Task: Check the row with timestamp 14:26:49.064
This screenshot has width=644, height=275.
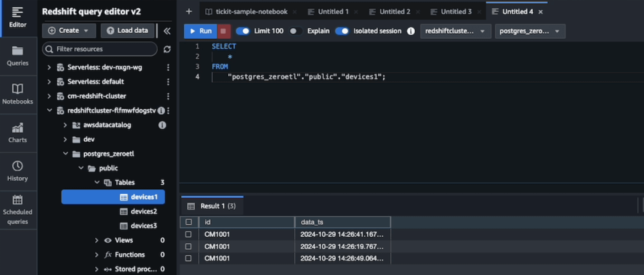Action: [188, 259]
